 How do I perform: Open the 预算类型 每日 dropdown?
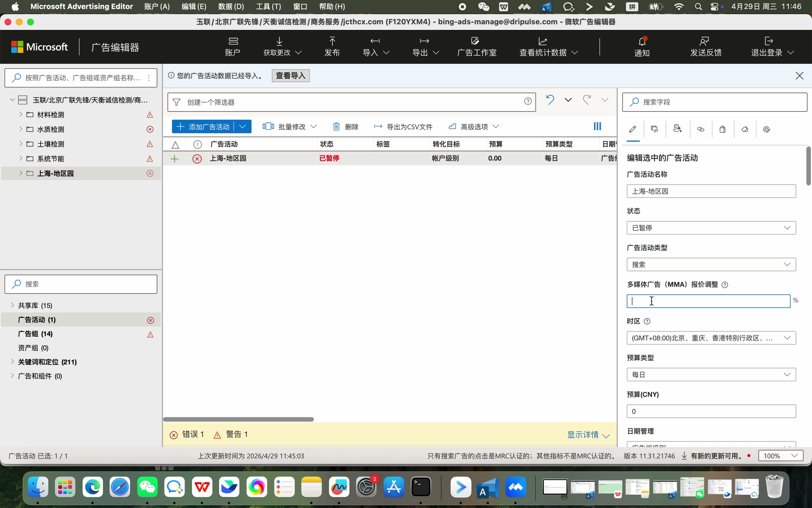pyautogui.click(x=711, y=374)
